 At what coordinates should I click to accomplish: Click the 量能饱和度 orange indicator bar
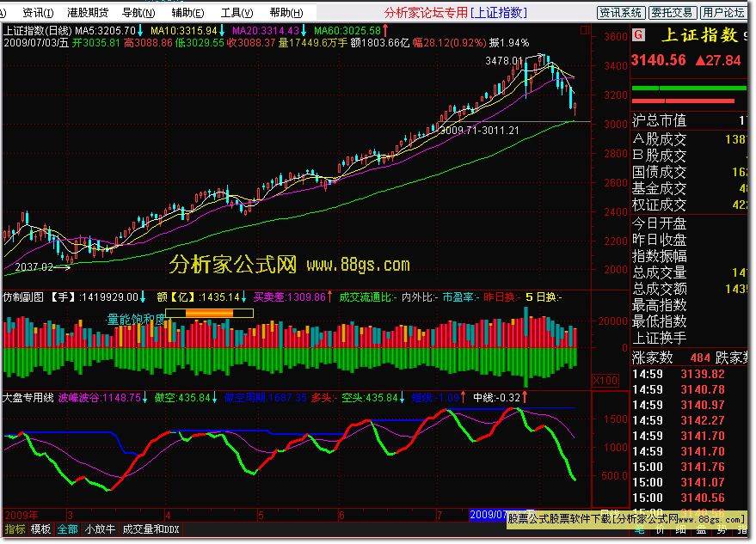click(209, 313)
